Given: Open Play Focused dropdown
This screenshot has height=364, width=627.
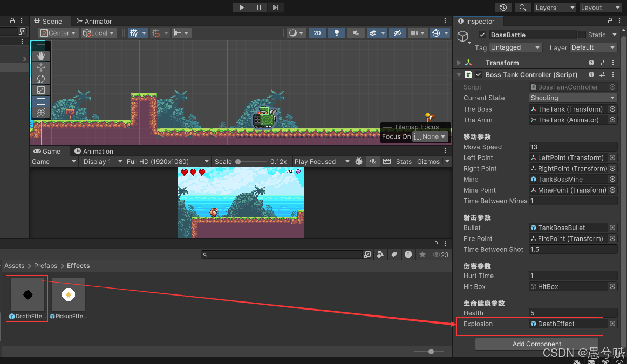Looking at the screenshot, I should [322, 161].
